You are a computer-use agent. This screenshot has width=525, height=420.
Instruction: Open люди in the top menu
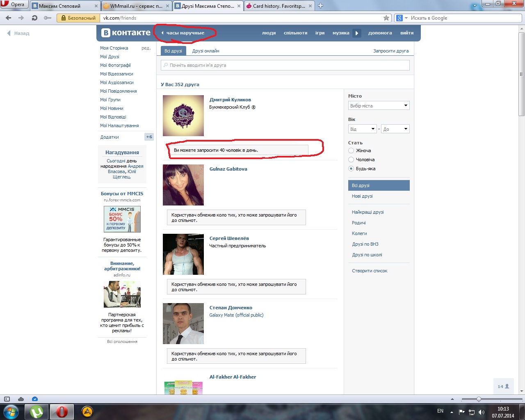click(x=269, y=33)
